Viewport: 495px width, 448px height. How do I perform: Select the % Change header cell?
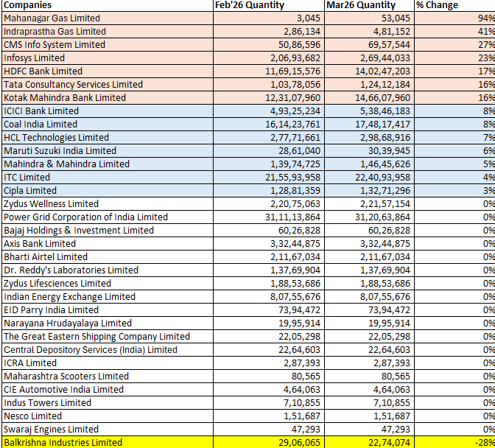[455, 5]
